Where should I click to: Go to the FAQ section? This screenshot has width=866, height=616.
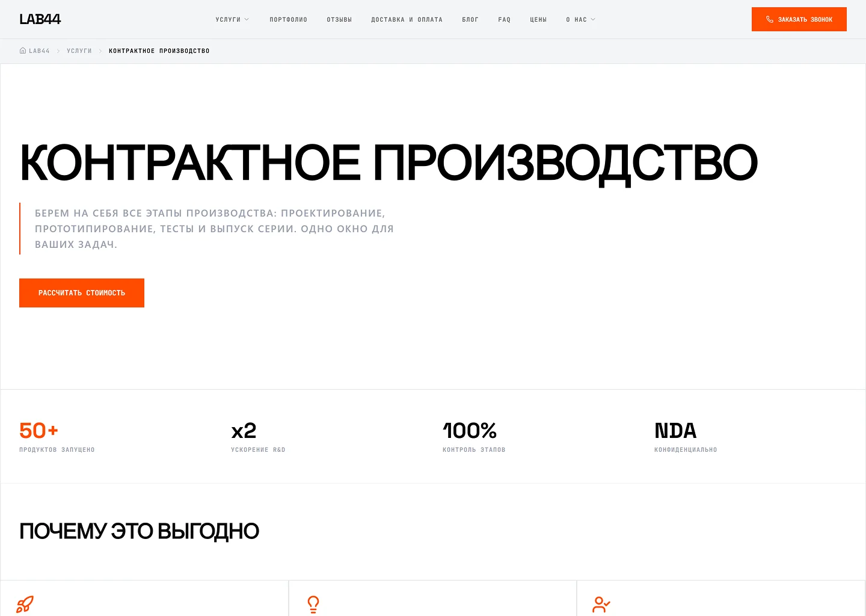tap(505, 19)
